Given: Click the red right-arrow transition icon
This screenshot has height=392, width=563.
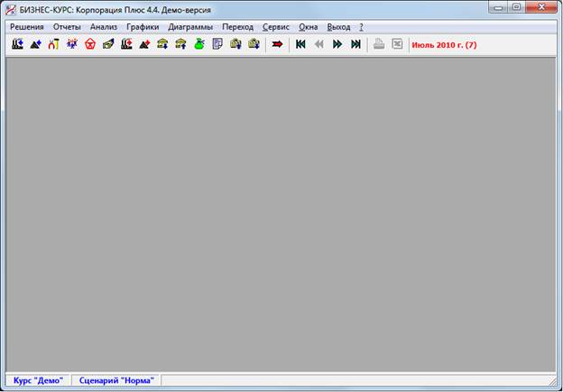Looking at the screenshot, I should (277, 44).
